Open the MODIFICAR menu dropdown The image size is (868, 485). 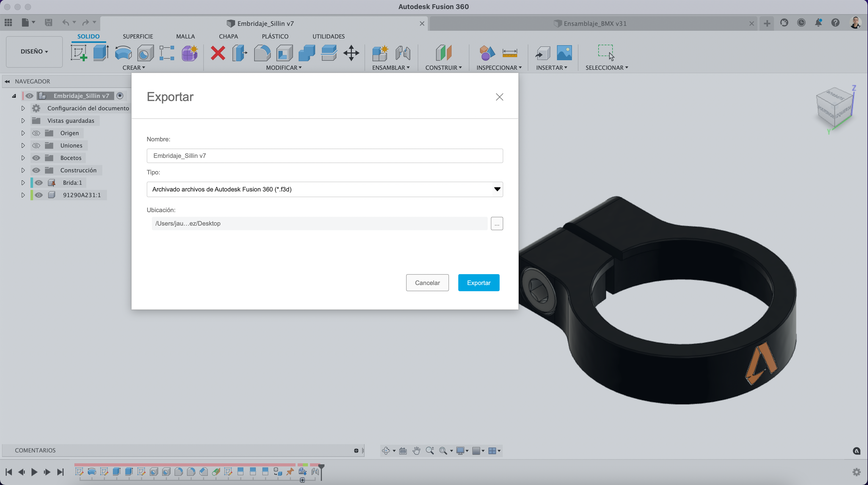(284, 68)
